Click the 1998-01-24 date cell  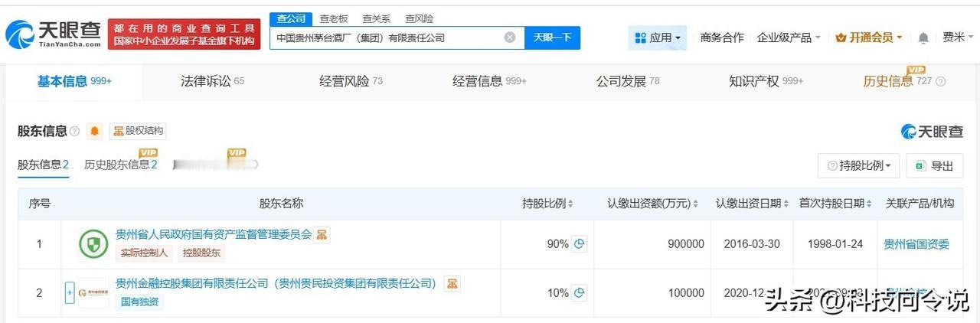click(x=835, y=244)
